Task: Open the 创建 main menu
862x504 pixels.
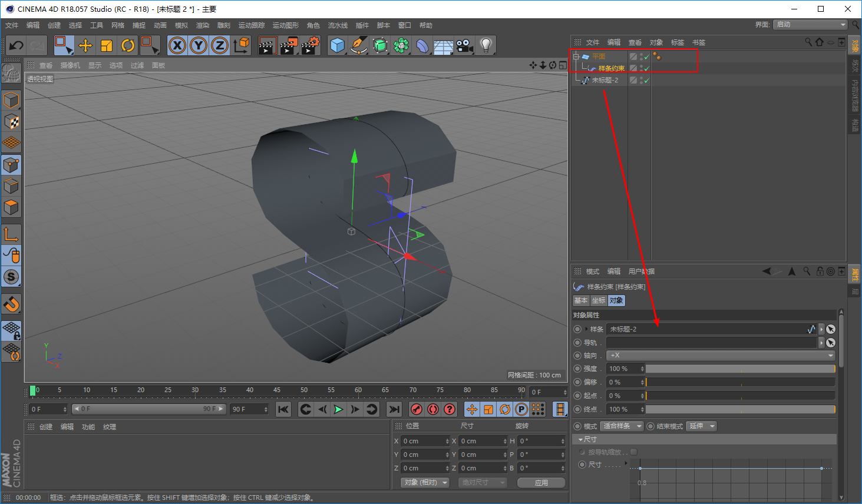Action: tap(54, 25)
